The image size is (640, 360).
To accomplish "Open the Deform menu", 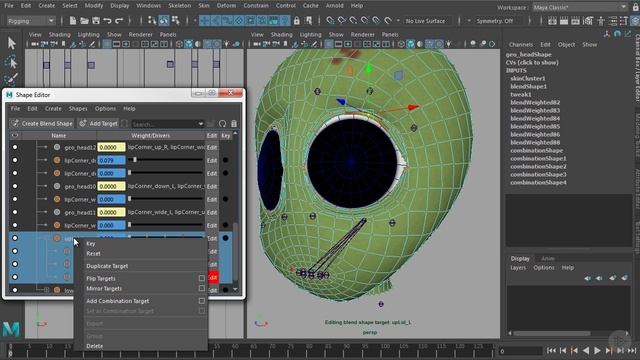I will coord(226,6).
